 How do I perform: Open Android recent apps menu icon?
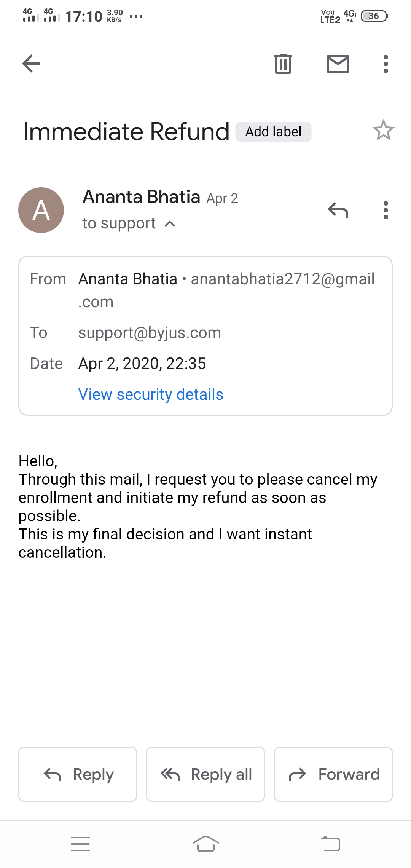pos(80,844)
